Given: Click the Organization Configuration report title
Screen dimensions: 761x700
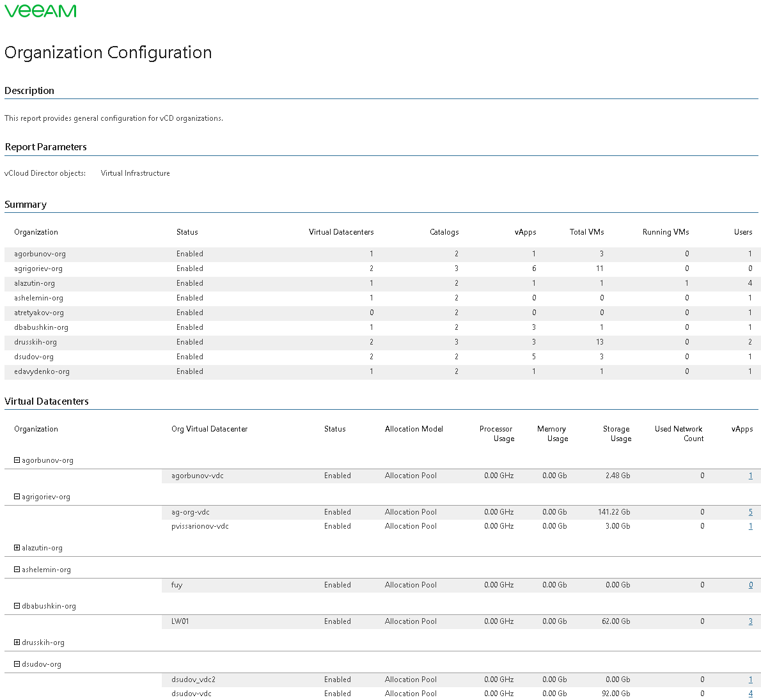Looking at the screenshot, I should 108,52.
